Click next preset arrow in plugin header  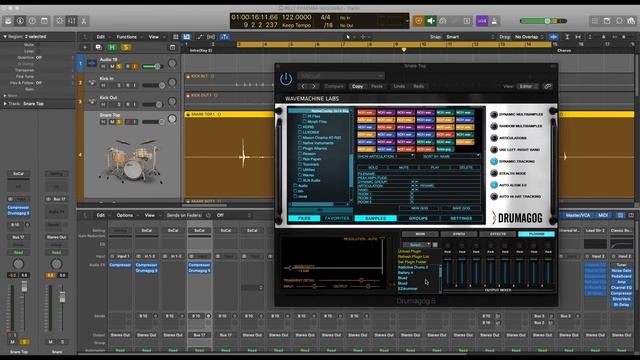pos(314,86)
